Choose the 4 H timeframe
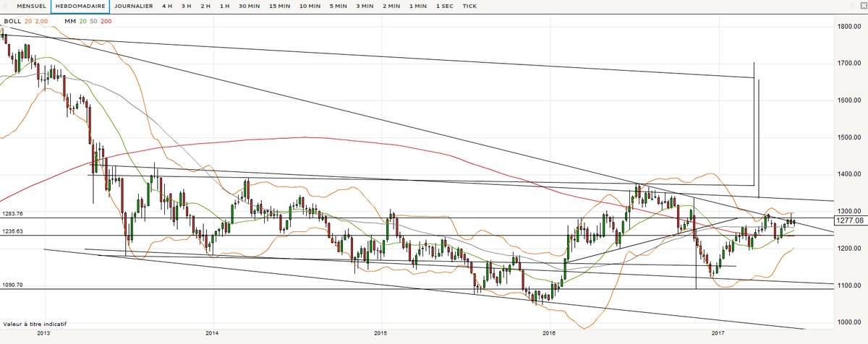 [167, 6]
